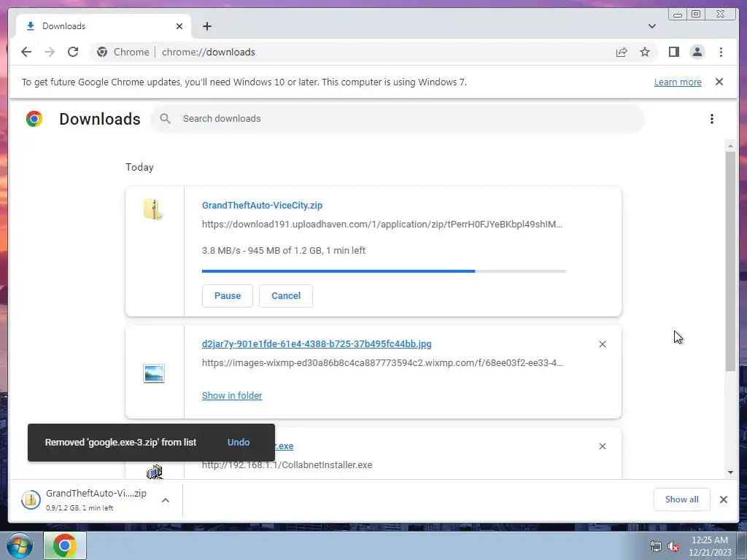Open the d2jar7y jpg file link

click(x=317, y=344)
